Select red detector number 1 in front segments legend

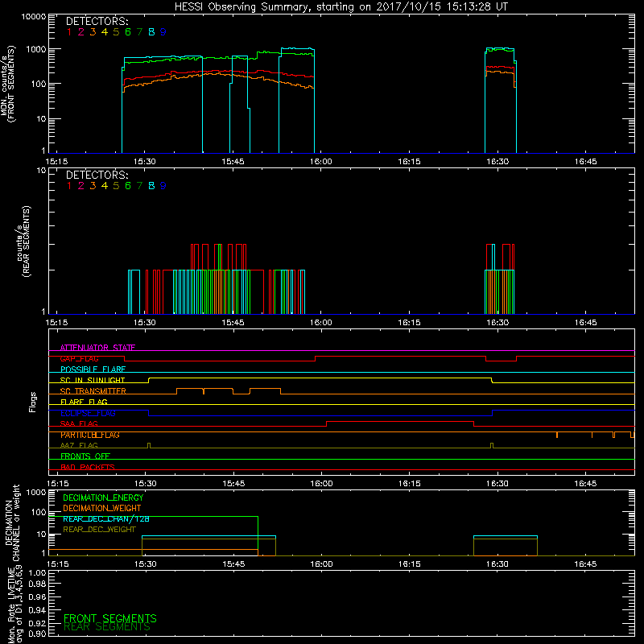pyautogui.click(x=69, y=32)
